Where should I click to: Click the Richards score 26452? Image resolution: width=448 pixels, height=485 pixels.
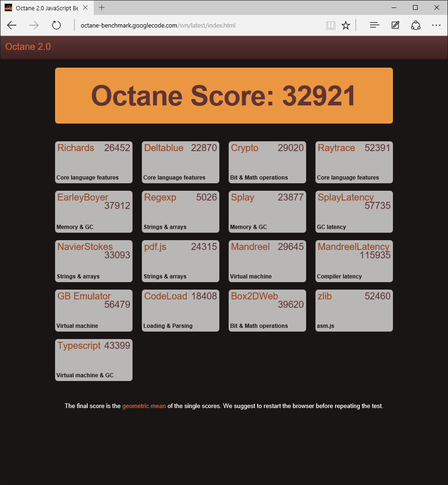click(117, 148)
